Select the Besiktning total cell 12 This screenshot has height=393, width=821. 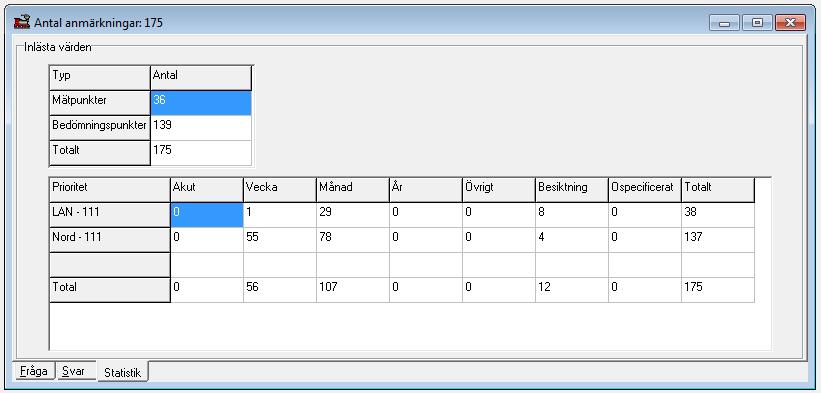point(572,290)
